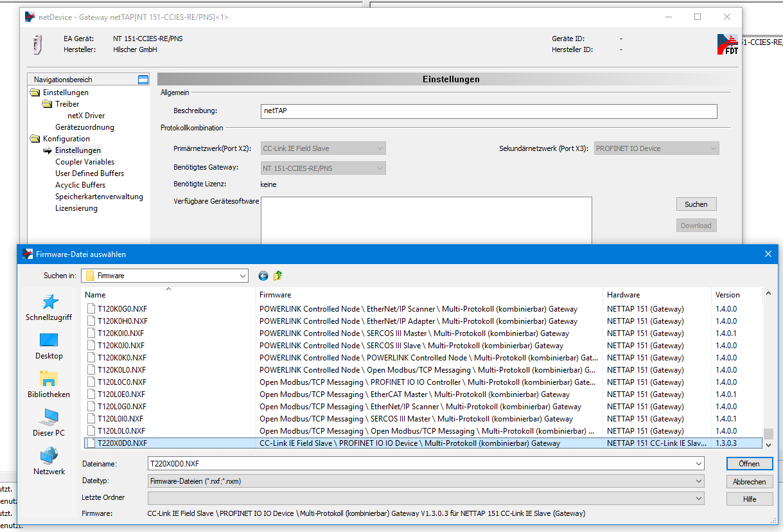783x532 pixels.
Task: Click the FDT logo in the netDevice header
Action: click(728, 44)
